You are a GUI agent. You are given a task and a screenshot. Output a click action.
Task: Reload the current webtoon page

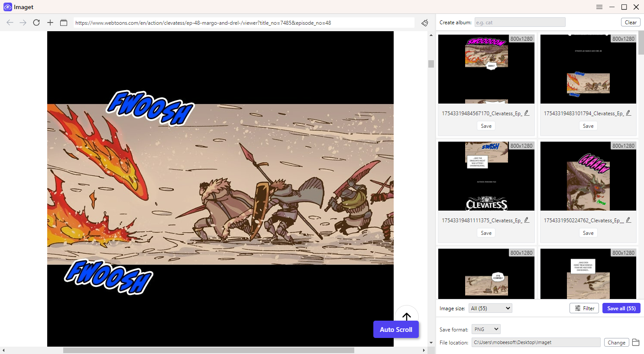(x=36, y=23)
